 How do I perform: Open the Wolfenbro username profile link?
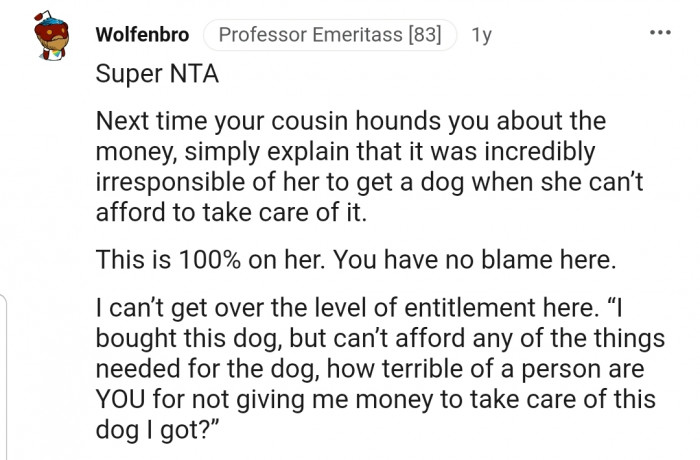coord(142,35)
